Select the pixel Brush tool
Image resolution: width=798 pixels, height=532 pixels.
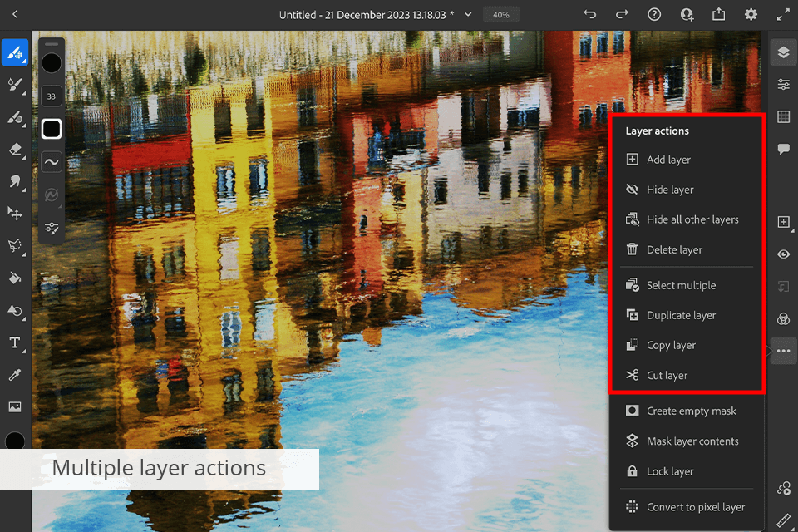tap(15, 52)
